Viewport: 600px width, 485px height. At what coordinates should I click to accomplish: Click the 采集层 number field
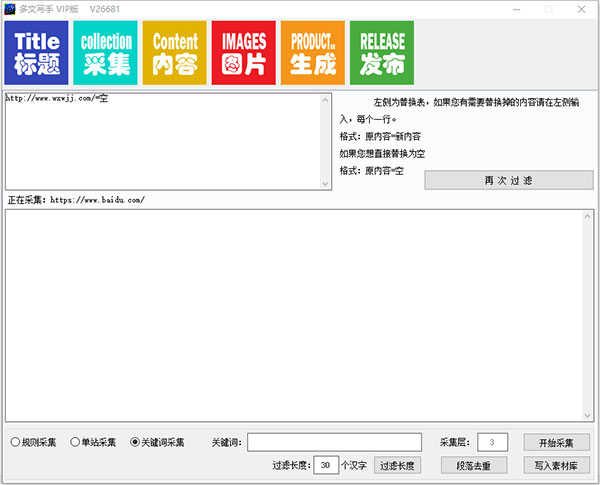(x=492, y=443)
